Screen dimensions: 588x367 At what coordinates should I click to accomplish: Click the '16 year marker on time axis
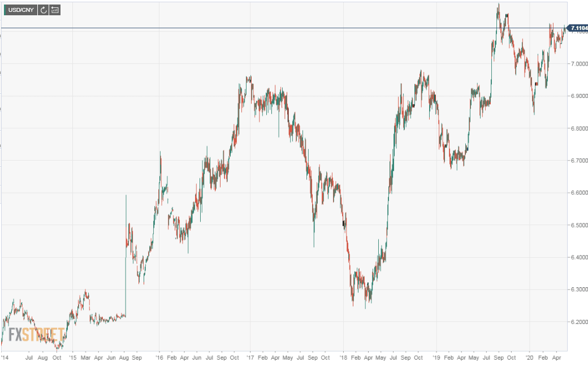pyautogui.click(x=158, y=358)
